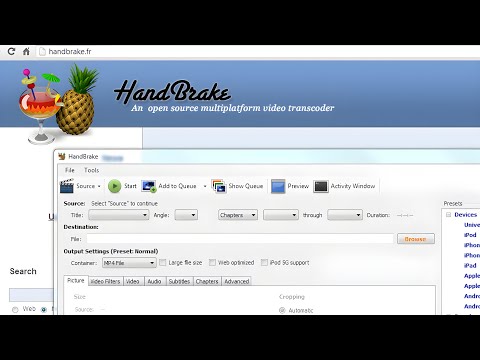Reload the page in the browser
Screen dimensions: 480x360
point(11,51)
